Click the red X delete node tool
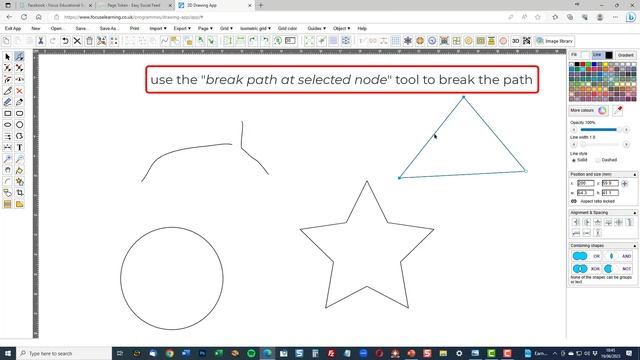The image size is (640, 360). pos(19,91)
